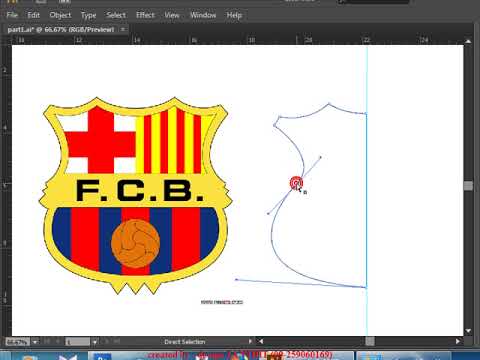The width and height of the screenshot is (480, 360).
Task: Click the next artboard arrow in status bar
Action: pos(107,341)
